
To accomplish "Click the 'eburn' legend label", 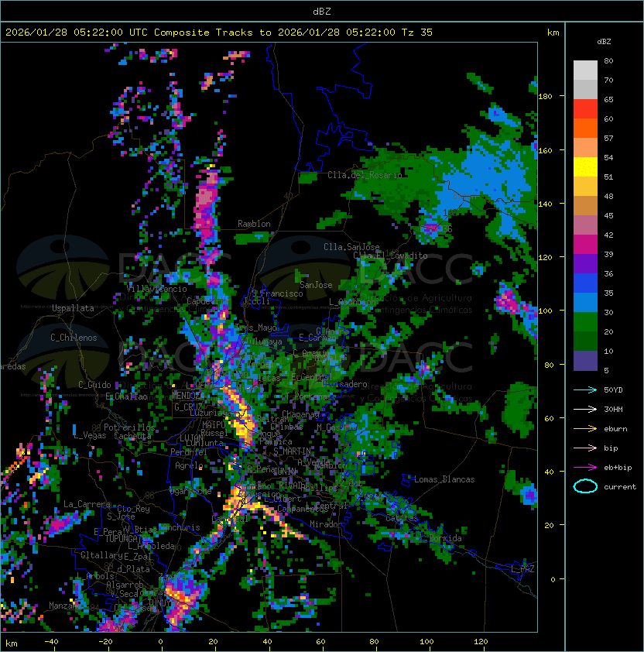I will click(x=615, y=429).
